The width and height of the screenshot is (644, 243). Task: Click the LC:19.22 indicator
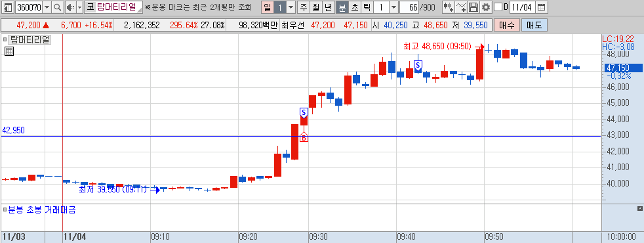tap(618, 39)
